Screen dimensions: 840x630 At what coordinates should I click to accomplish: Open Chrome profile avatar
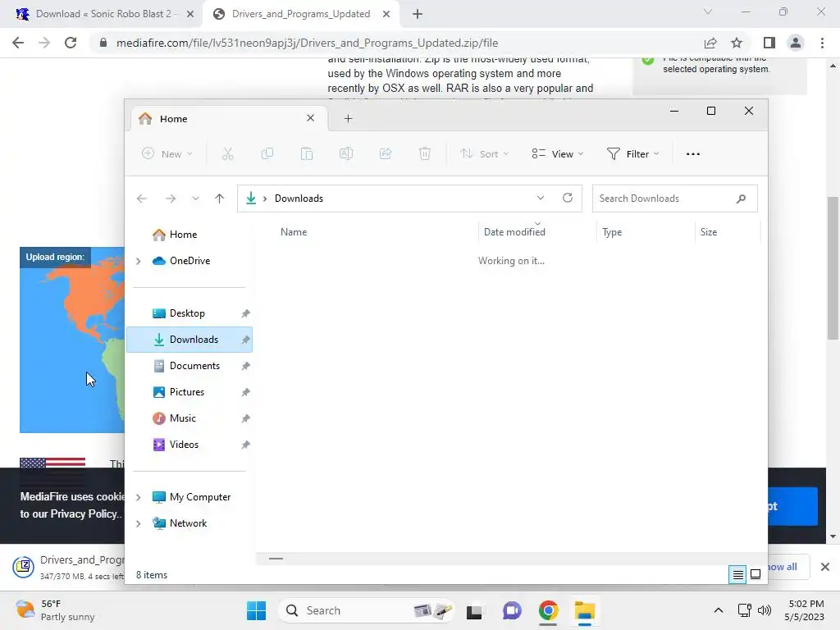point(796,43)
